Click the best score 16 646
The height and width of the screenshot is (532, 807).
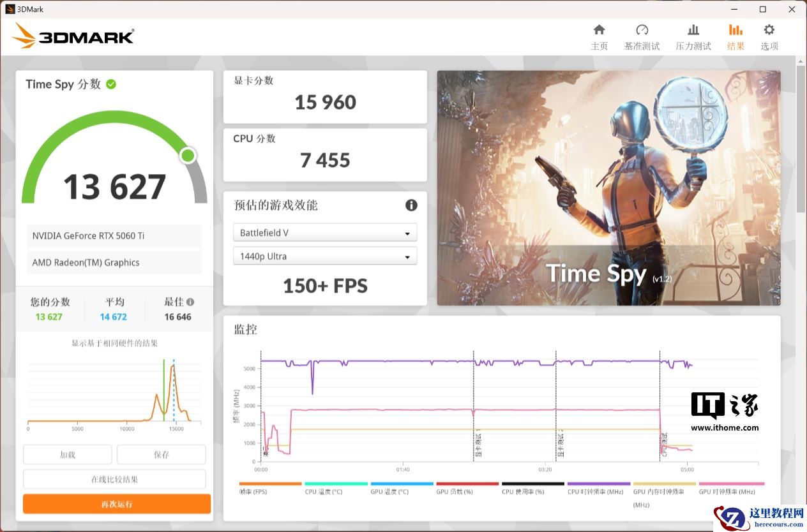tap(177, 316)
